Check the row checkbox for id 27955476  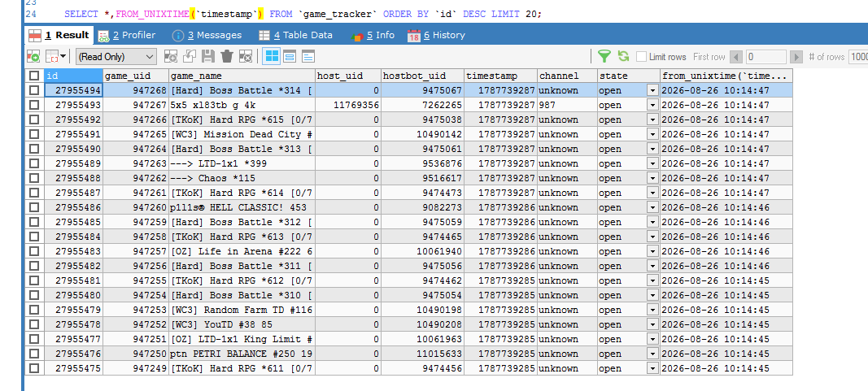pos(34,354)
